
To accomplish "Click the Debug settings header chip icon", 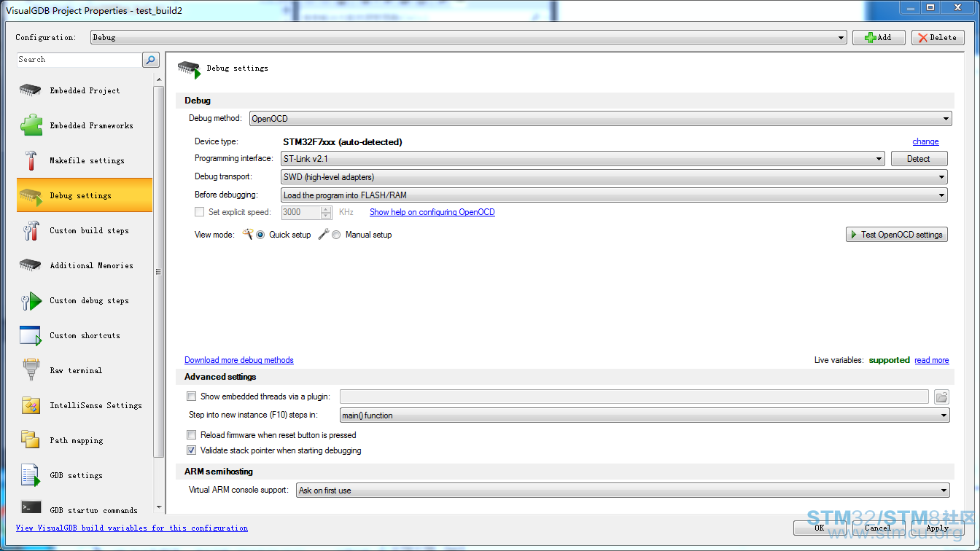I will (x=189, y=69).
